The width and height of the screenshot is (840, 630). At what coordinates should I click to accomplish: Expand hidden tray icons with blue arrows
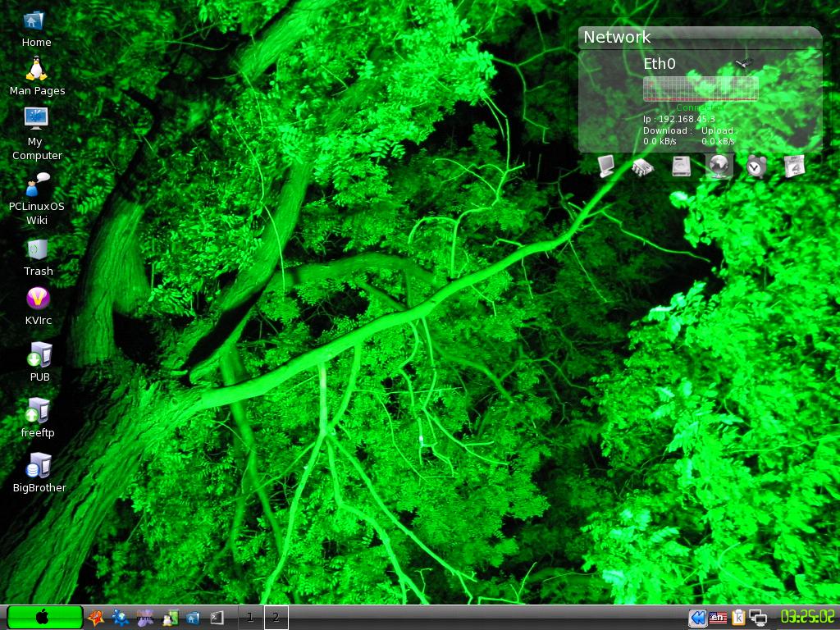(x=697, y=619)
